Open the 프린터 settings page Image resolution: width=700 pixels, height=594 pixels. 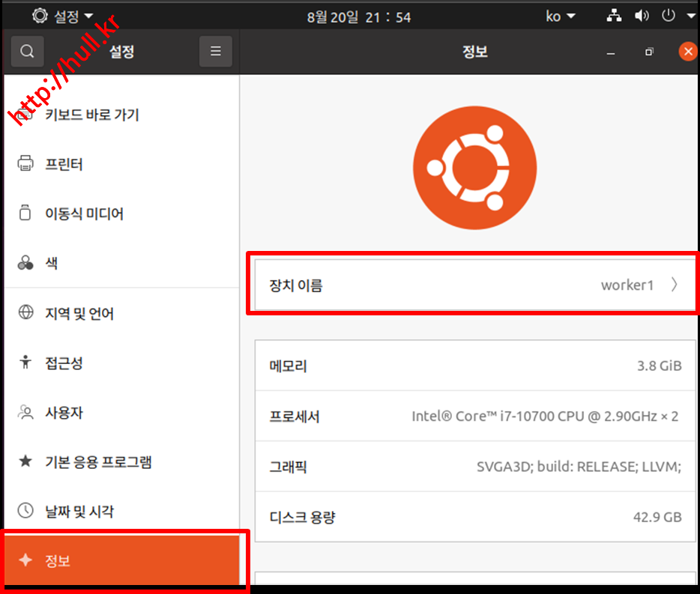coord(121,164)
